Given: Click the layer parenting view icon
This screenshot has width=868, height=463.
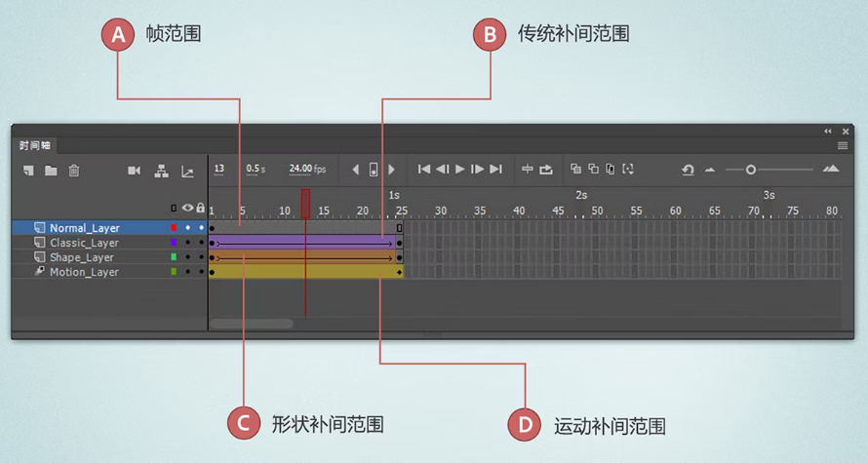Looking at the screenshot, I should (x=162, y=171).
